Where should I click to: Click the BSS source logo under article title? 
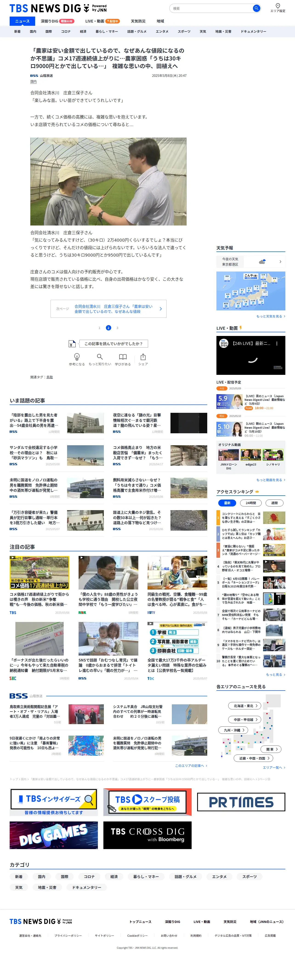point(34,76)
